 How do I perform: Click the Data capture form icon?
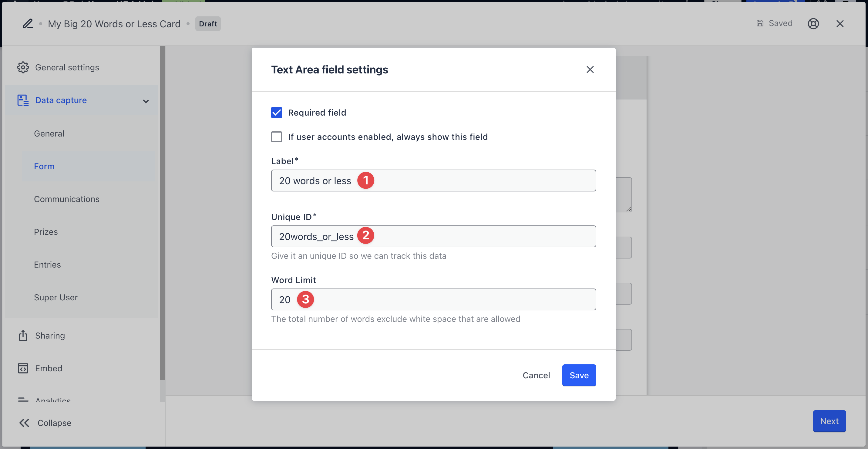pyautogui.click(x=23, y=100)
